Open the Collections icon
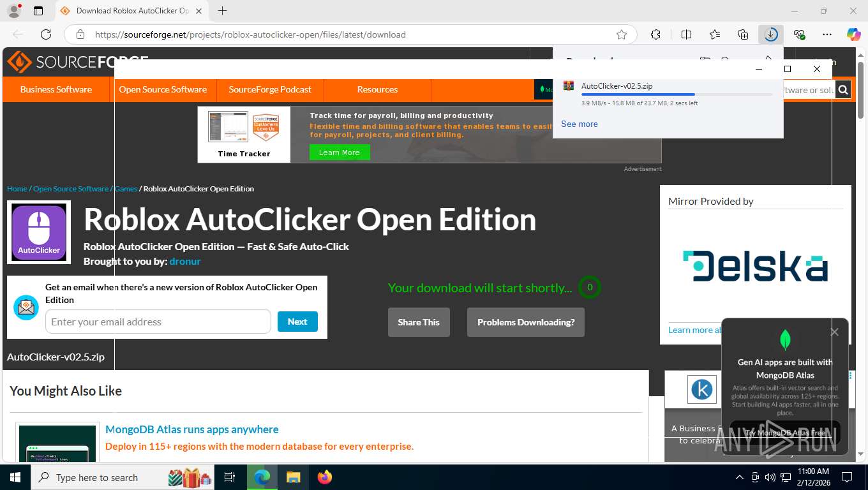This screenshot has height=490, width=868. pyautogui.click(x=743, y=34)
